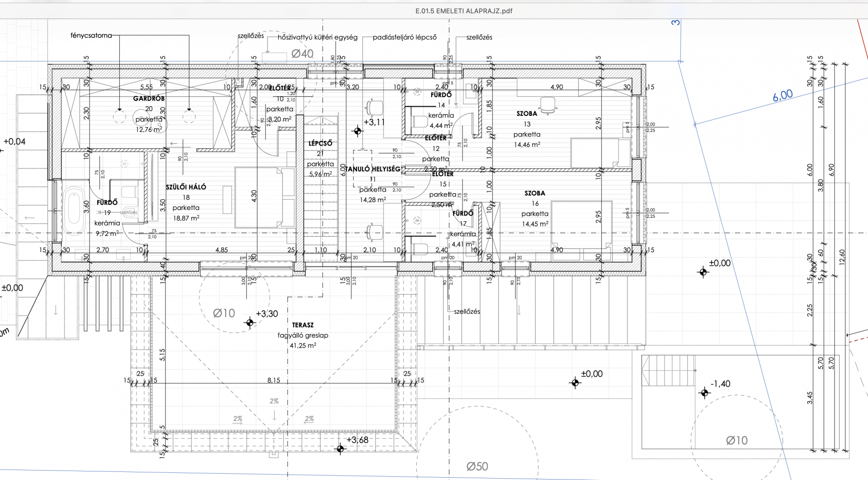Click the +3,11 elevation marker symbol
This screenshot has width=868, height=480.
358,131
